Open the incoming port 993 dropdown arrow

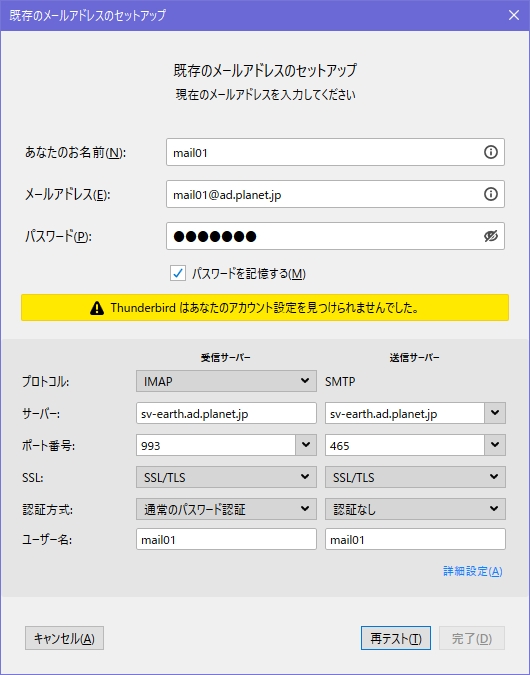point(306,445)
